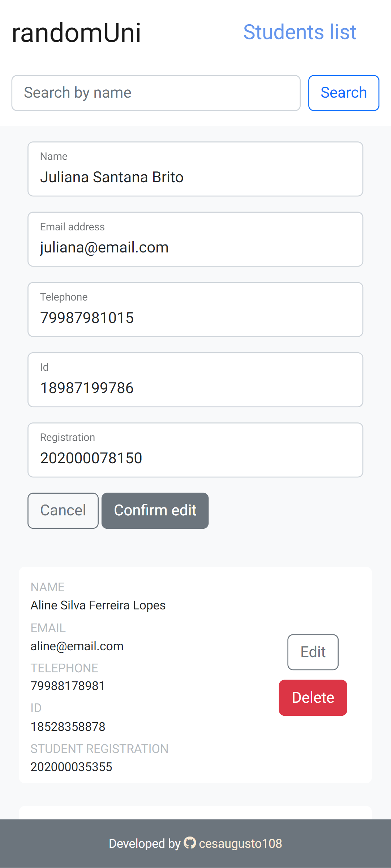
Task: Delete Aline Silva Ferreira Lopes's record
Action: point(312,697)
